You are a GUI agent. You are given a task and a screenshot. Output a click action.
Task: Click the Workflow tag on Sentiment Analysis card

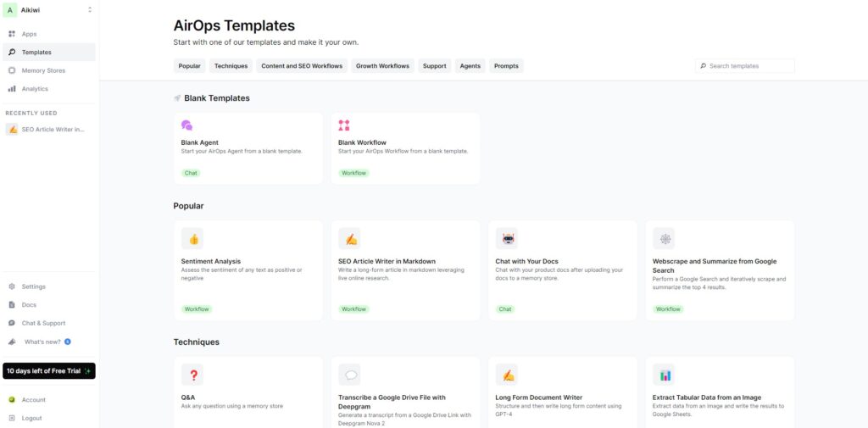pos(197,309)
